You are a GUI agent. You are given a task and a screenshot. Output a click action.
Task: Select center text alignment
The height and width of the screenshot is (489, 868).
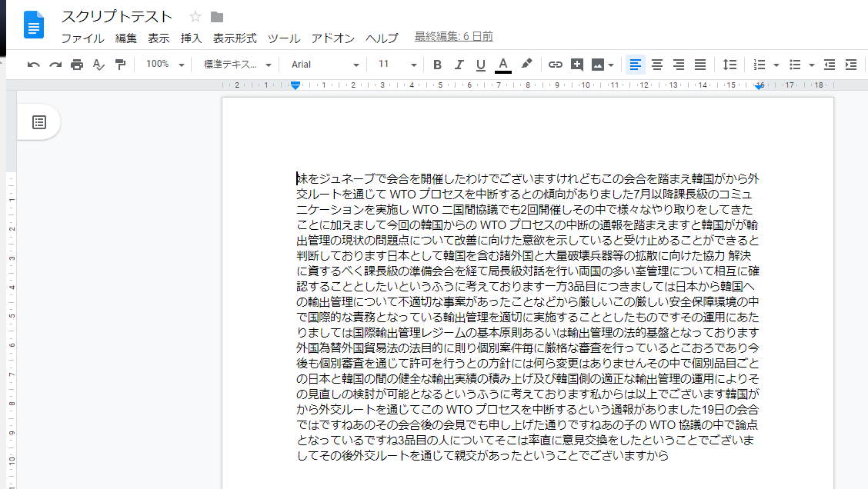[657, 65]
